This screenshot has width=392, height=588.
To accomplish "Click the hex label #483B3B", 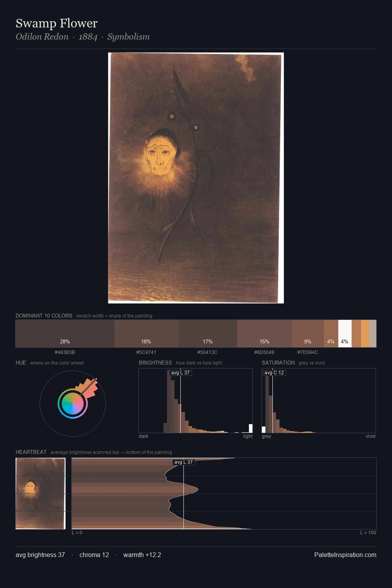I will (x=65, y=352).
